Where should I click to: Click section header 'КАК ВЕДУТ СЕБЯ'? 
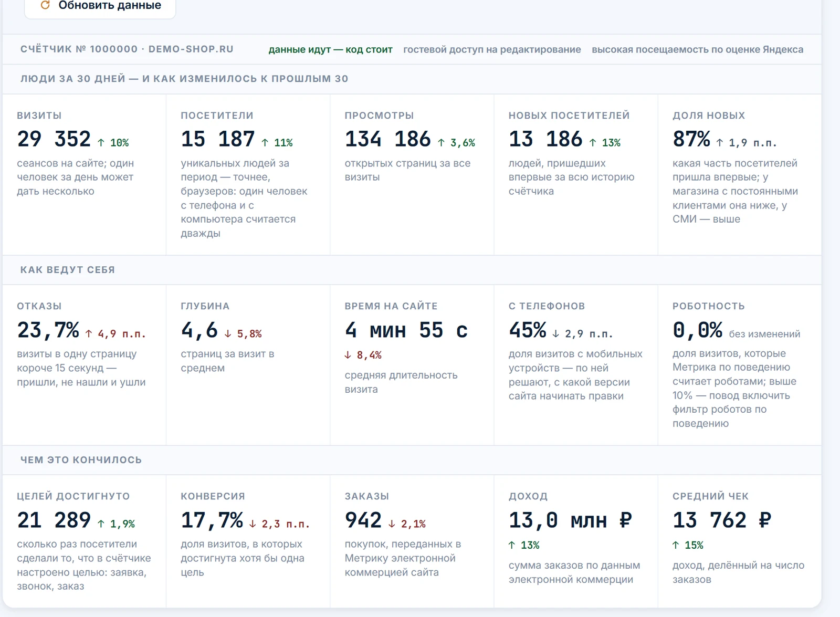click(x=68, y=270)
